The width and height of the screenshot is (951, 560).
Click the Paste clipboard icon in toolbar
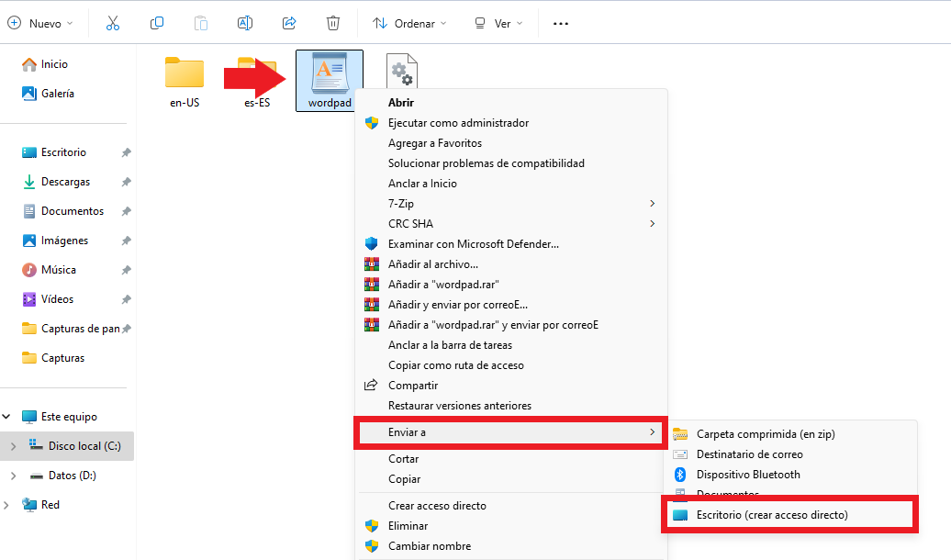pos(201,24)
